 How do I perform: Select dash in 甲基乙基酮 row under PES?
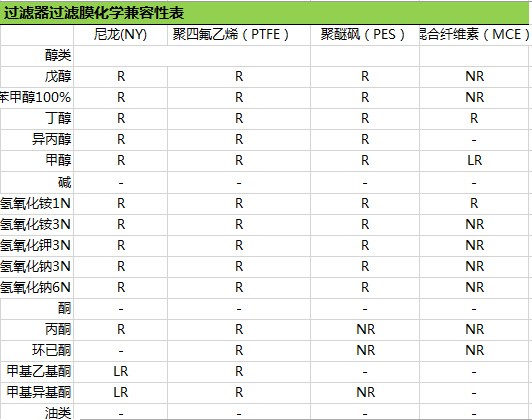[x=365, y=372]
